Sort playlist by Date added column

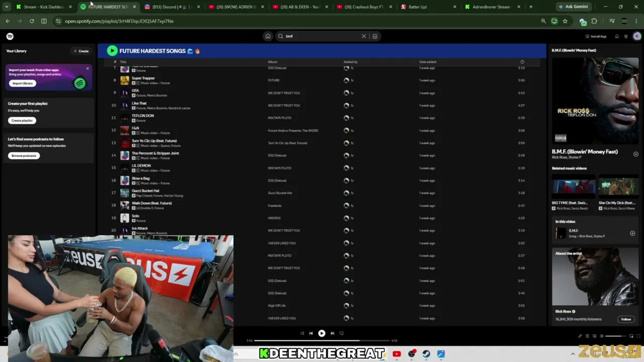428,62
